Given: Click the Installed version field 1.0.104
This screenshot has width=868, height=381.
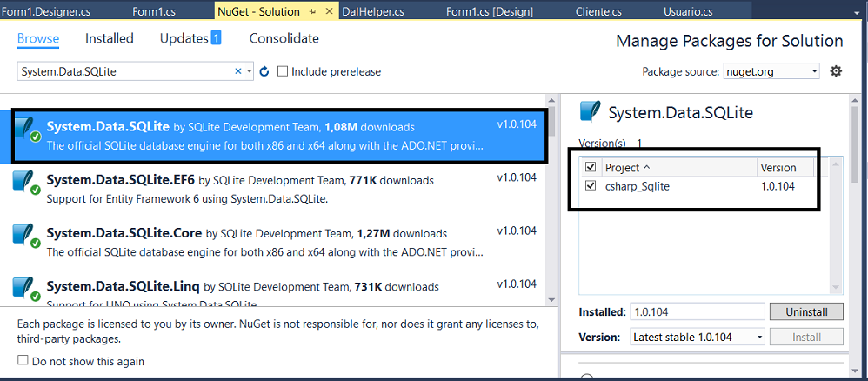Looking at the screenshot, I should [698, 311].
